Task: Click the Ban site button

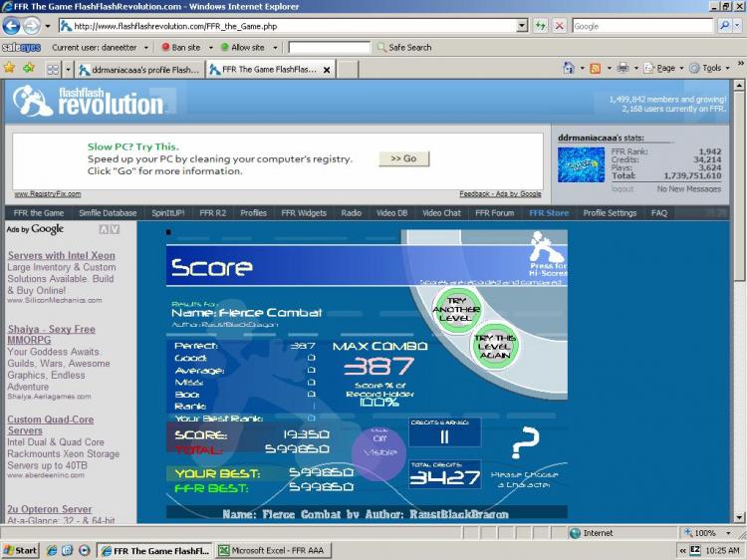Action: tap(181, 48)
